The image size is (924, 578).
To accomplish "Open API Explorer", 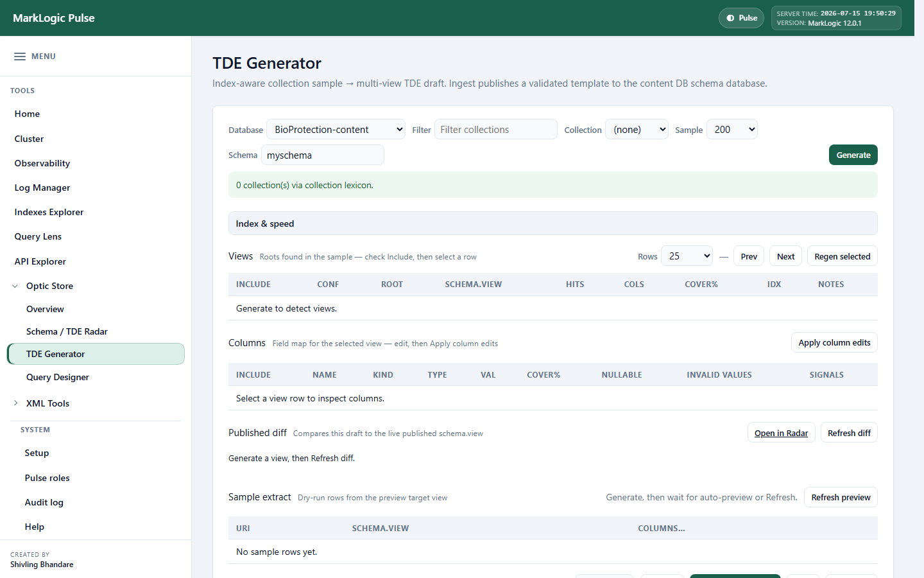I will (40, 261).
